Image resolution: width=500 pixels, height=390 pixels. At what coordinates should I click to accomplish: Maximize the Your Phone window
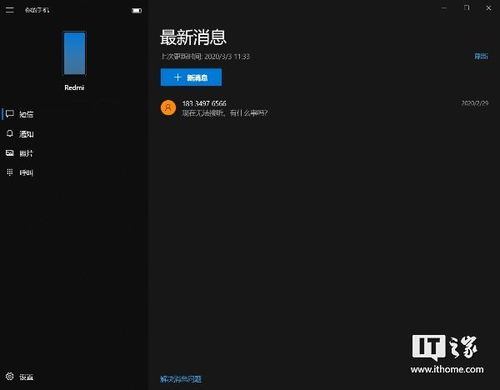point(467,8)
